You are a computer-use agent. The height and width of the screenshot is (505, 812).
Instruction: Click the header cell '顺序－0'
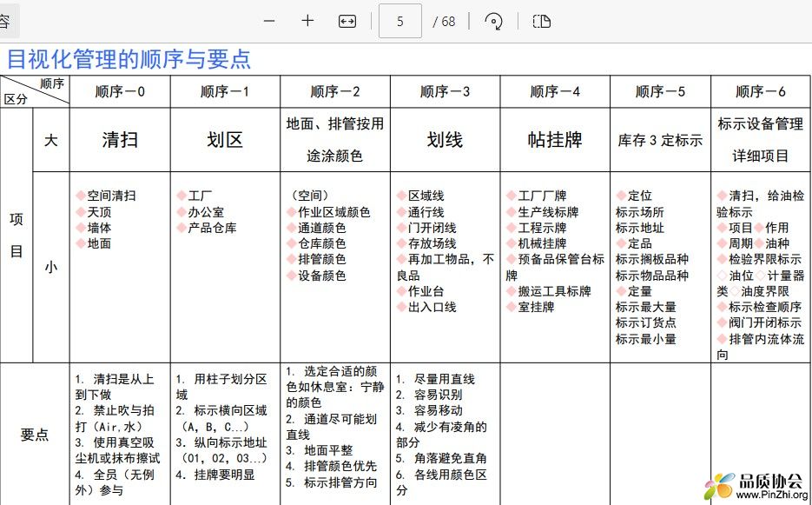[120, 92]
